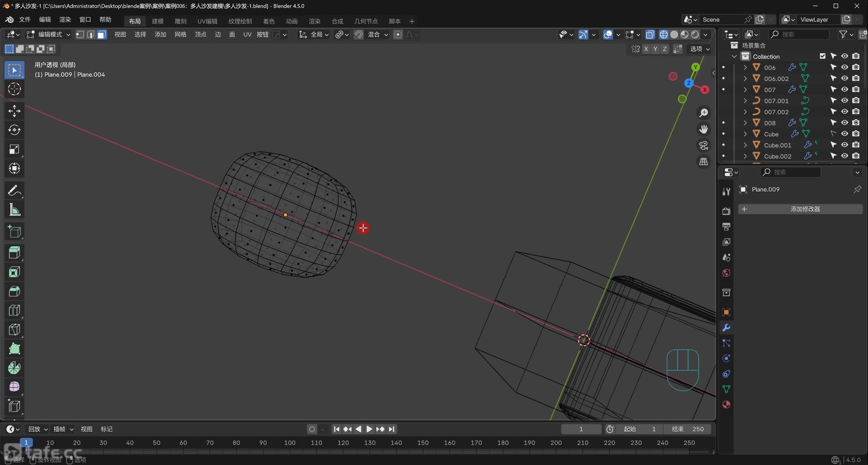868x465 pixels.
Task: Switch to the UV编辑 workspace tab
Action: 207,21
